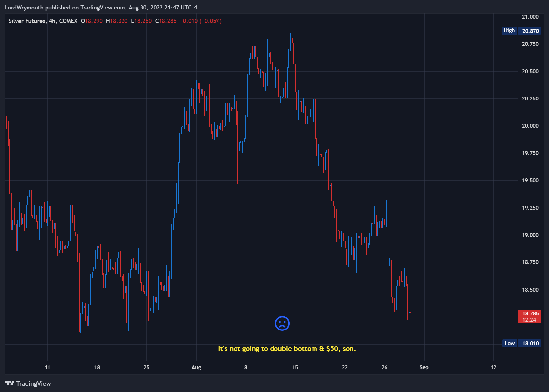The height and width of the screenshot is (392, 549).
Task: Click the COMEX exchange label
Action: coord(68,21)
